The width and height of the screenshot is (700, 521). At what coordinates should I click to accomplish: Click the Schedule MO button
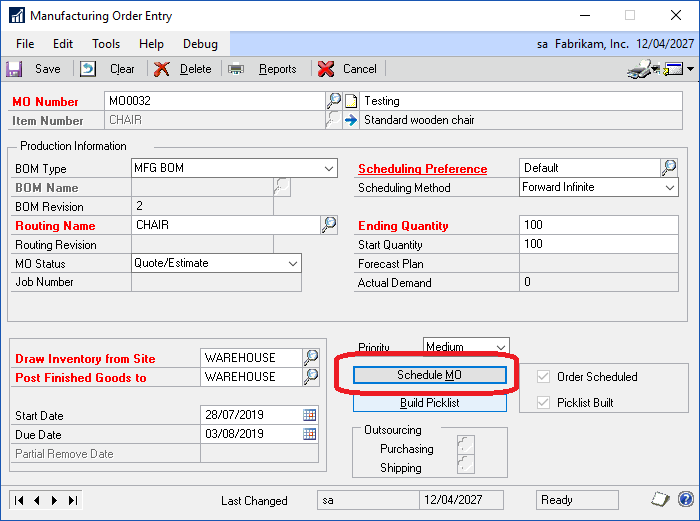(429, 375)
